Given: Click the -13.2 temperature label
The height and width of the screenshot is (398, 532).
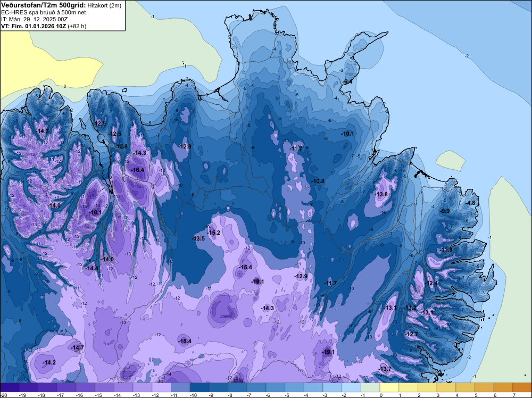Looking at the screenshot, I should pyautogui.click(x=410, y=308).
